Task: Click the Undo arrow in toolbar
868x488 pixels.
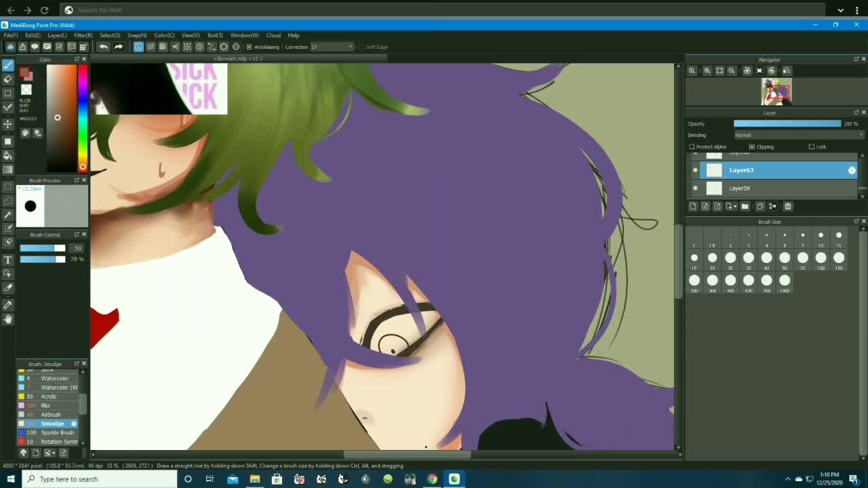Action: pos(103,47)
